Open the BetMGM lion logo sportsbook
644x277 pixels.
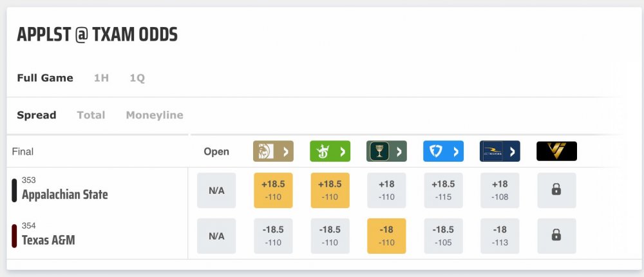(x=272, y=151)
